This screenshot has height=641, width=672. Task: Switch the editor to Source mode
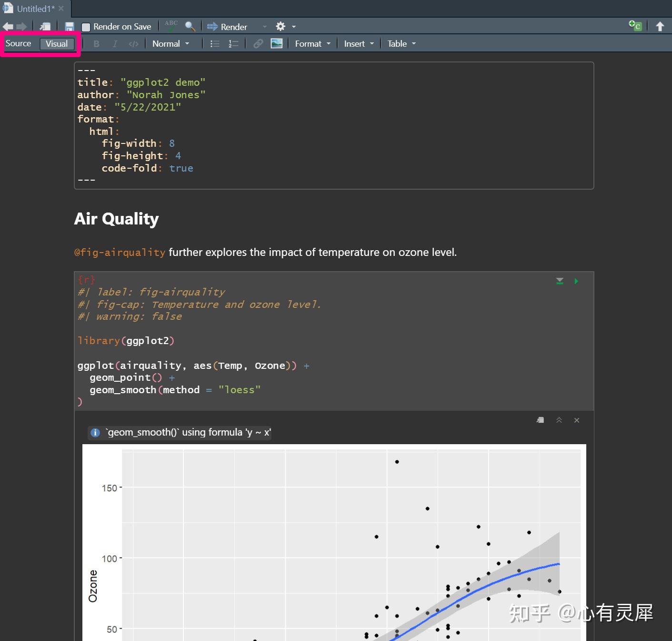point(18,43)
